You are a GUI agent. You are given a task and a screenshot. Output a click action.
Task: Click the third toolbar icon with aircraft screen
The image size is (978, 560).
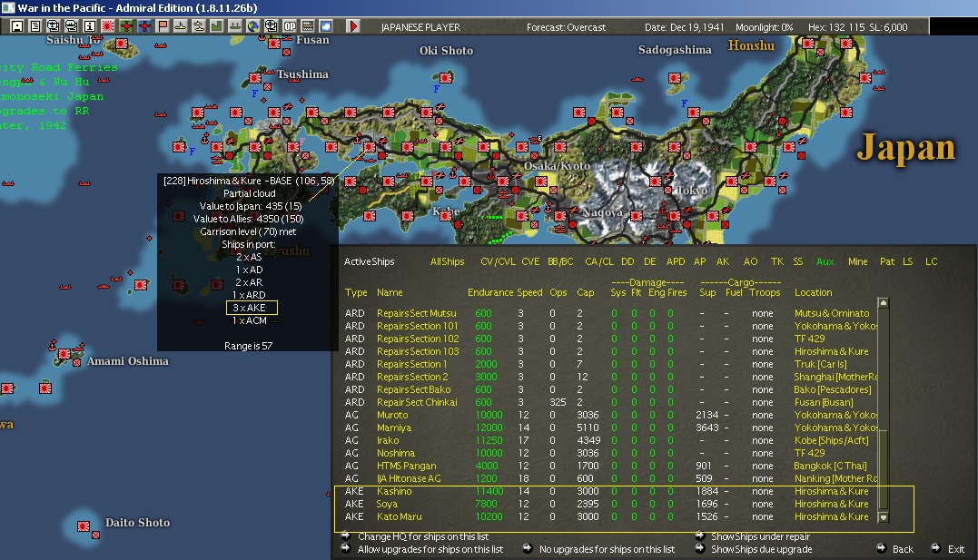[53, 26]
